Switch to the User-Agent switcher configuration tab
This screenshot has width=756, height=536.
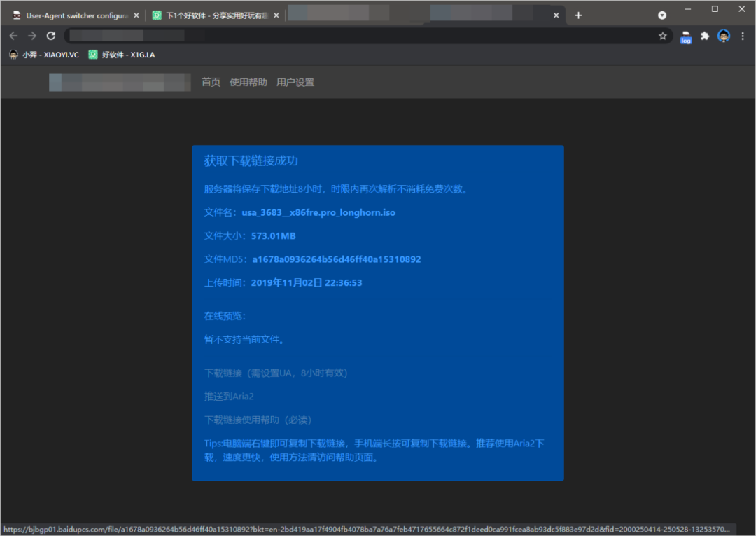pyautogui.click(x=73, y=15)
